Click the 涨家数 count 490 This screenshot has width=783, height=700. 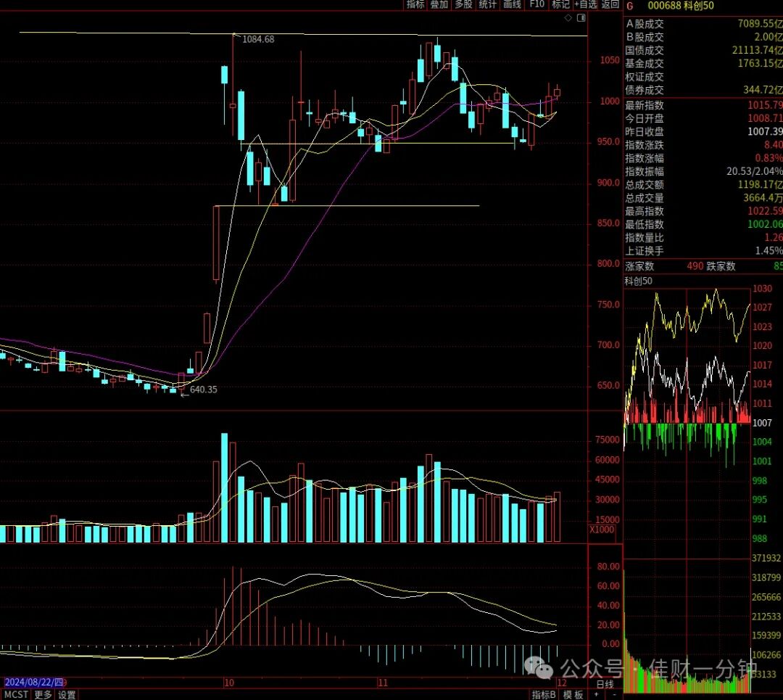click(695, 266)
